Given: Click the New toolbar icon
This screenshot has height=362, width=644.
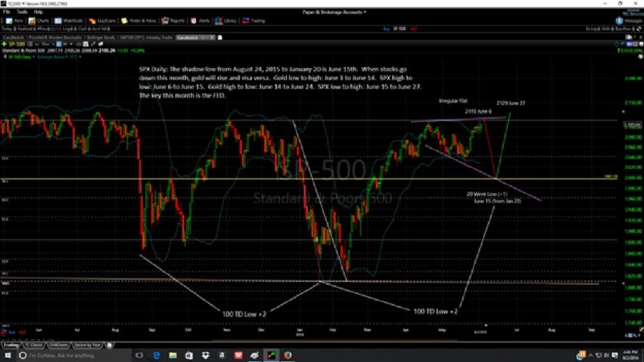Looking at the screenshot, I should [15, 21].
